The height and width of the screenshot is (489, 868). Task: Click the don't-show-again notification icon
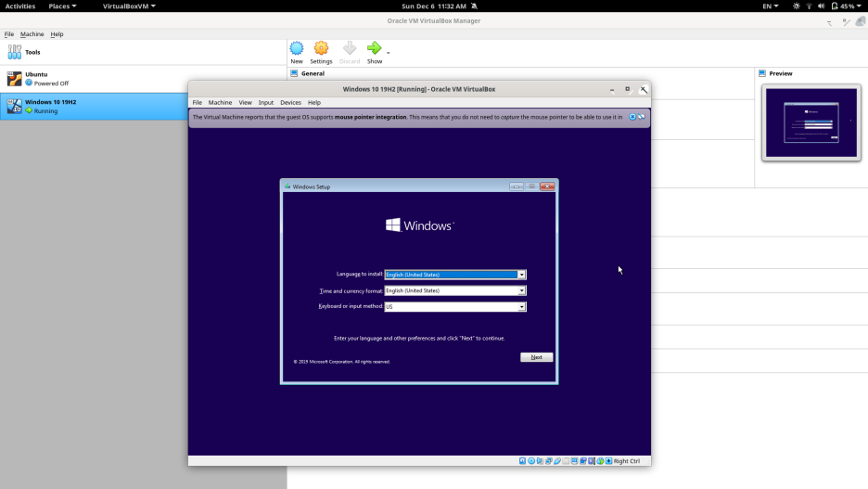click(641, 117)
